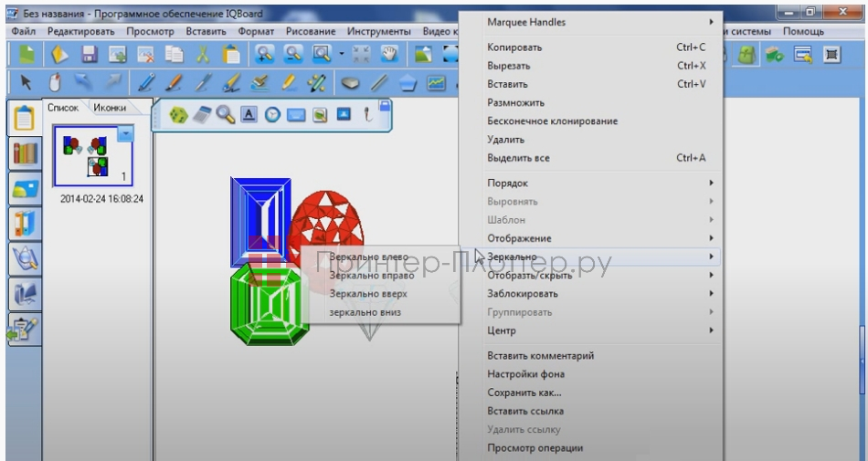Viewport: 868px width, 461px height.
Task: Click the Save floppy disk icon
Action: pos(90,55)
